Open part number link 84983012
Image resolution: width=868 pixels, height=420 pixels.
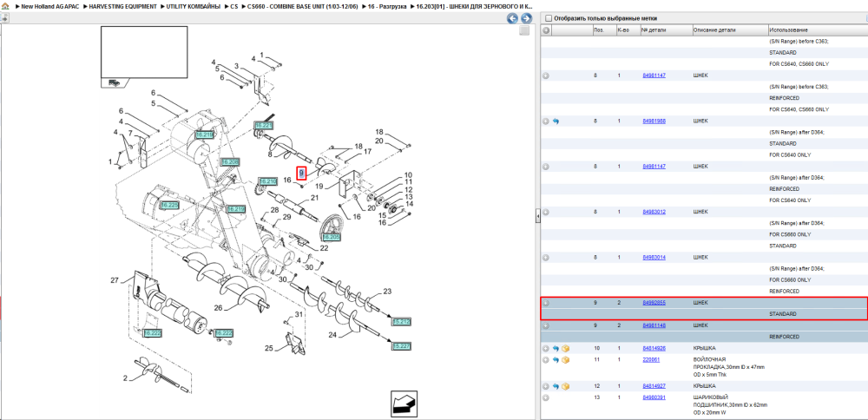[654, 212]
